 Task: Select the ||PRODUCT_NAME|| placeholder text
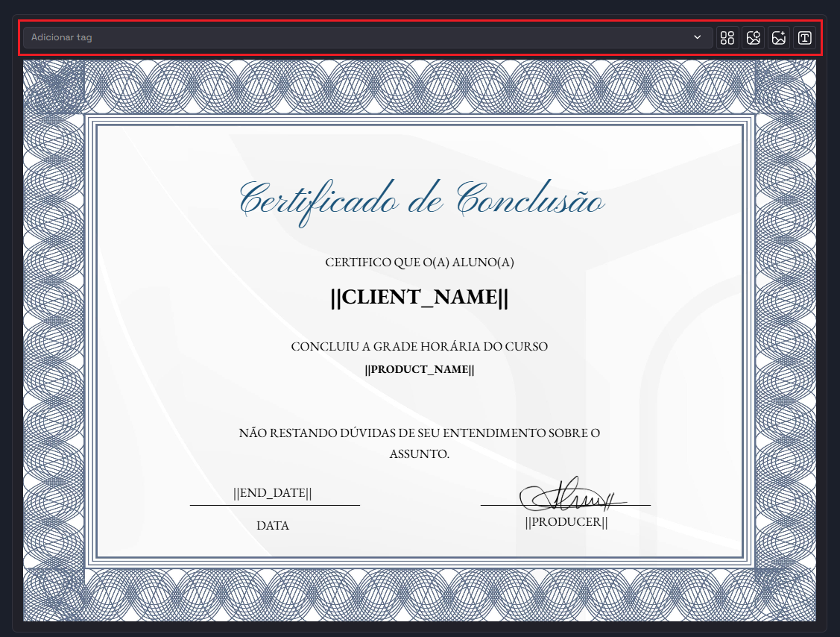point(420,369)
